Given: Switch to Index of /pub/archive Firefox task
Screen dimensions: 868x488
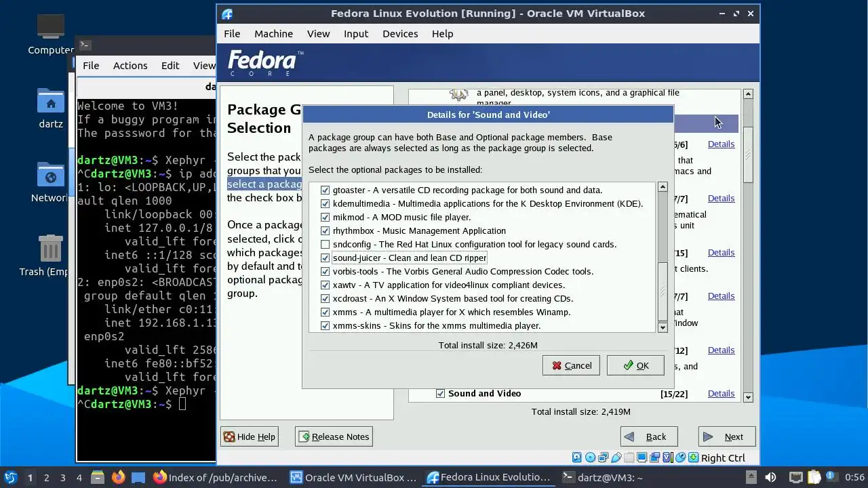Looking at the screenshot, I should pyautogui.click(x=216, y=477).
